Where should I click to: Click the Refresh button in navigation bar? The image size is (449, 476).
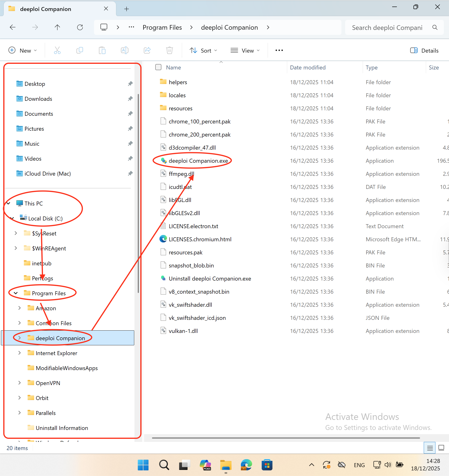[80, 27]
